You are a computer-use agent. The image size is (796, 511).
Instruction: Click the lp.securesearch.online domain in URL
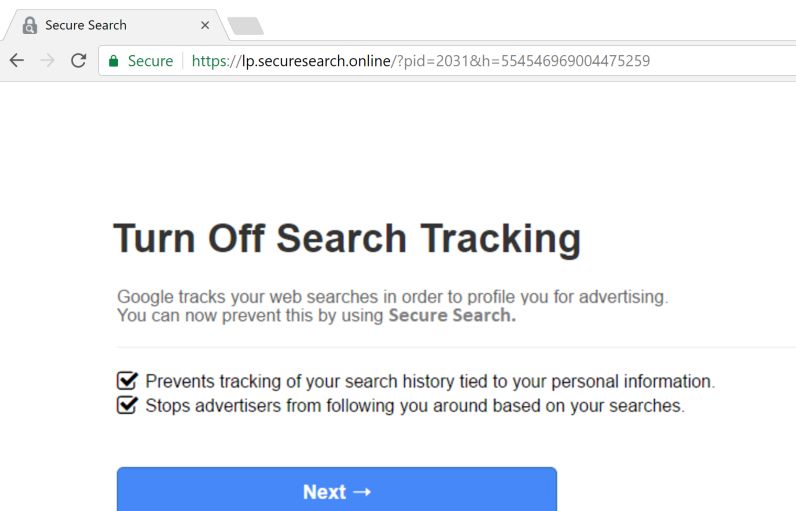[x=316, y=61]
